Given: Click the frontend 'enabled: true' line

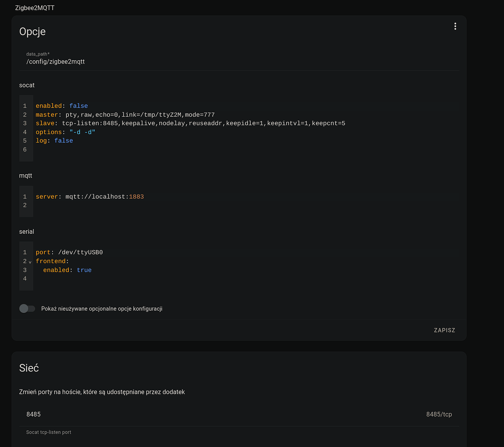Looking at the screenshot, I should coord(67,270).
